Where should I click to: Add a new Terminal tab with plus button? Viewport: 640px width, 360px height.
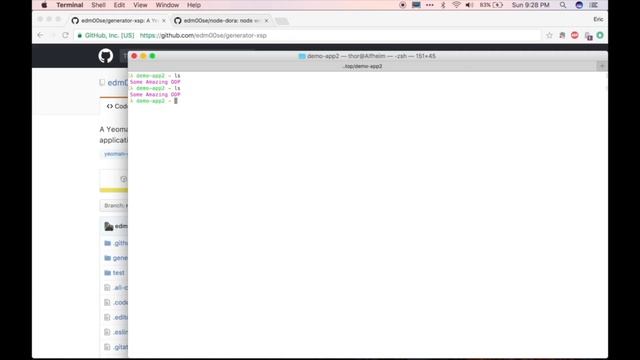coord(602,66)
